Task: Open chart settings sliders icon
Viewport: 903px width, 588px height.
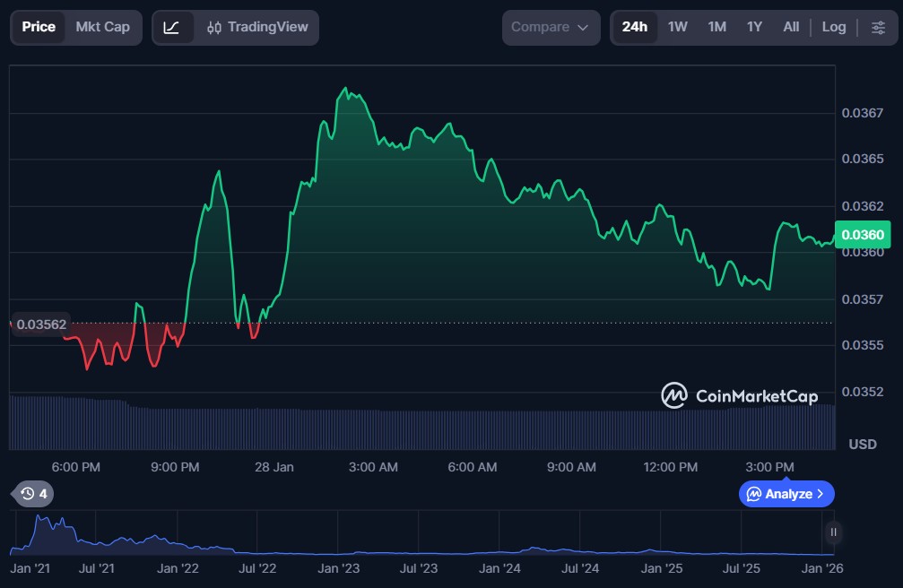Action: pos(877,27)
